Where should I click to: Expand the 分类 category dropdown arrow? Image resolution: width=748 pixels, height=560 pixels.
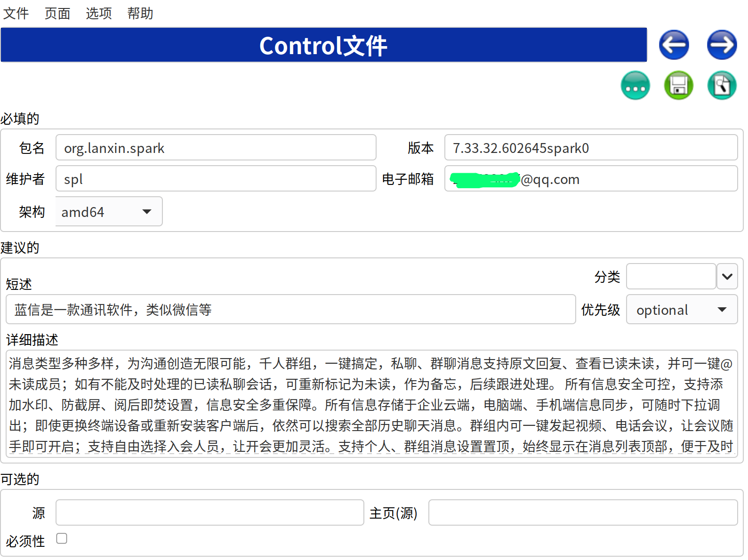(x=727, y=277)
